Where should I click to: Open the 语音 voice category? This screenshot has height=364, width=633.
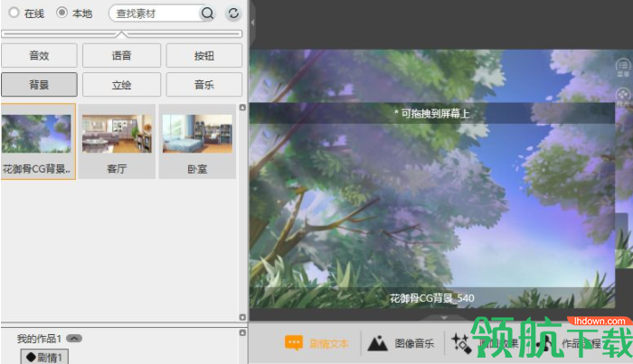pos(121,56)
